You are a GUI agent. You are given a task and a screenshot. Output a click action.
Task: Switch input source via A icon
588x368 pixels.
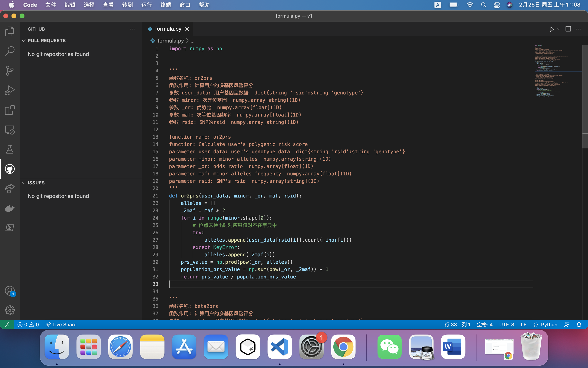[438, 5]
